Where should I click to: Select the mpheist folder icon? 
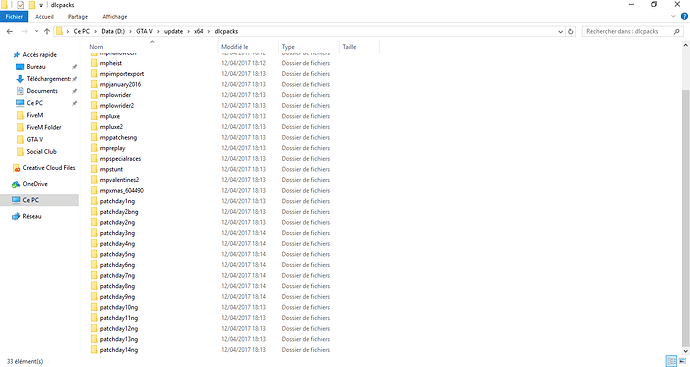click(x=94, y=63)
